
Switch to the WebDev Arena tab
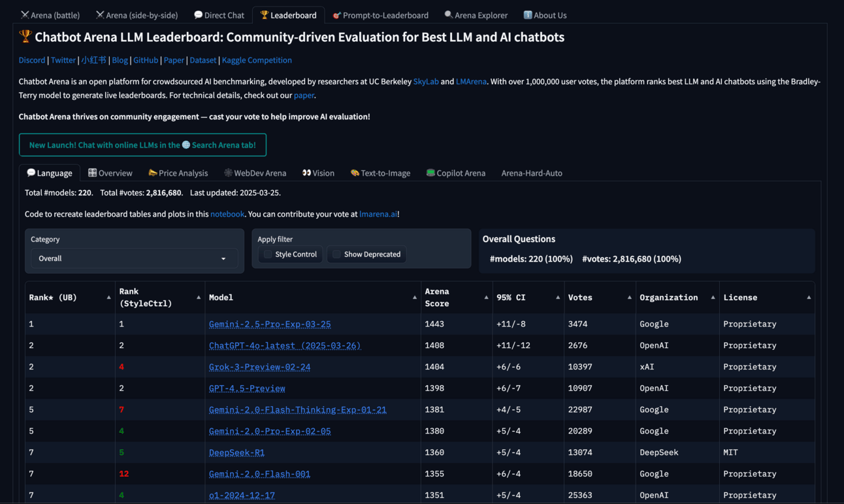point(255,173)
